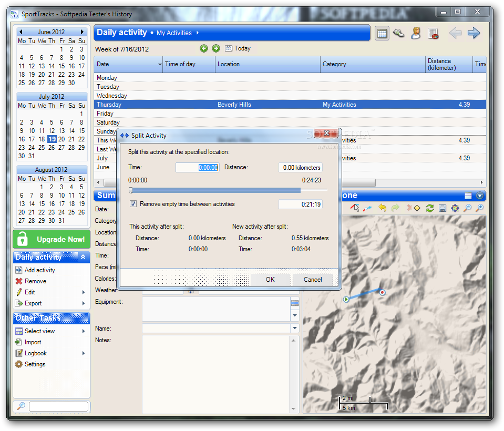Zoom in on the map

[x=480, y=208]
